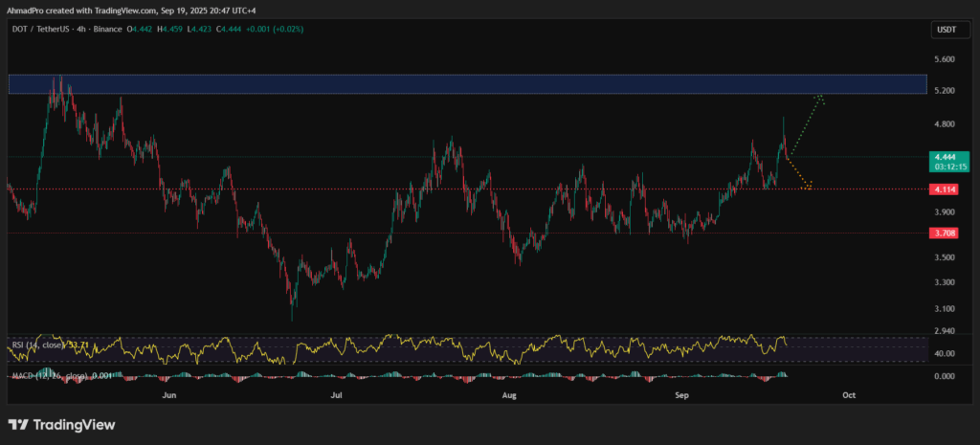980x445 pixels.
Task: Click the Sep label on time axis
Action: tap(682, 396)
